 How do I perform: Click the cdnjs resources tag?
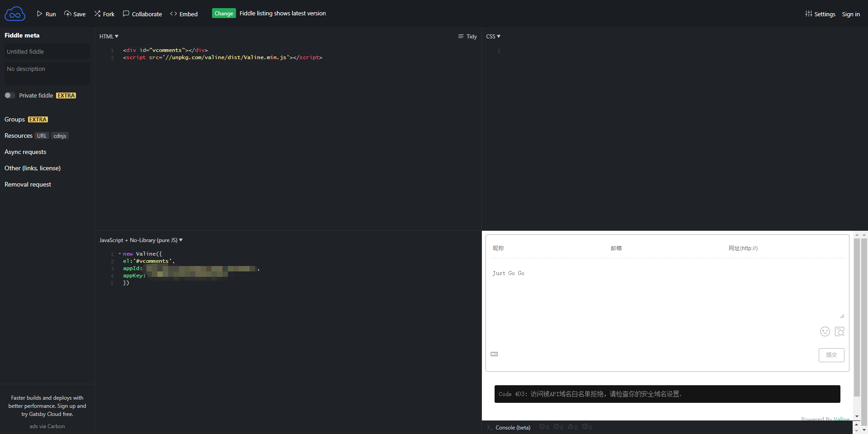pos(60,135)
